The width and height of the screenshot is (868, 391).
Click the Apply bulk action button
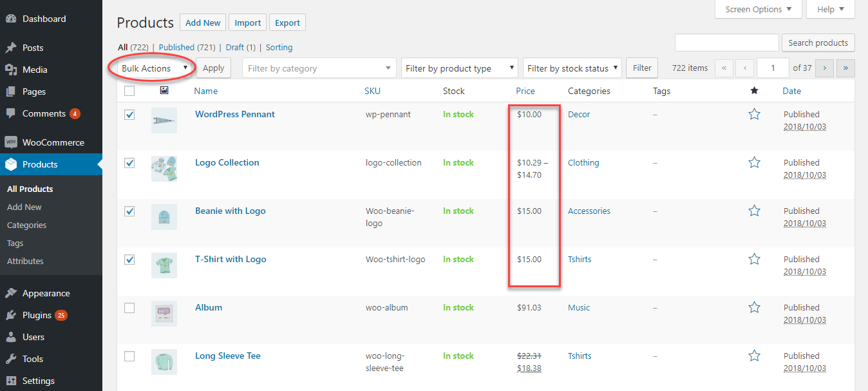point(214,68)
